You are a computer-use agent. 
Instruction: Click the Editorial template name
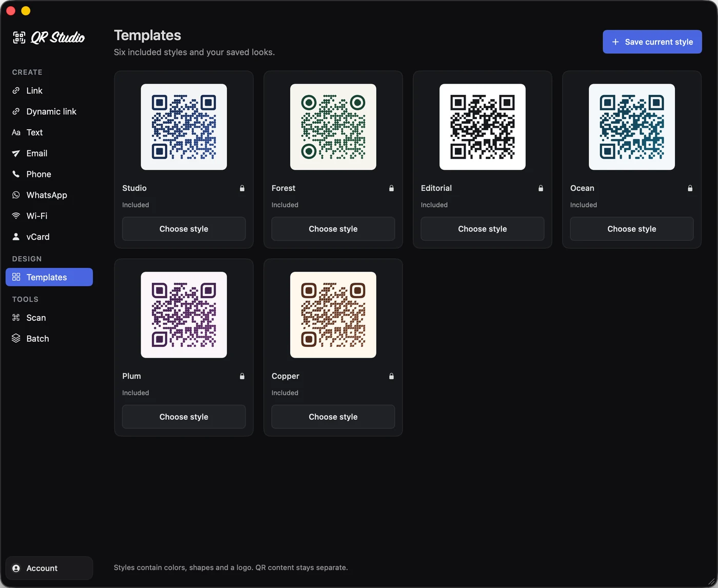click(x=436, y=188)
